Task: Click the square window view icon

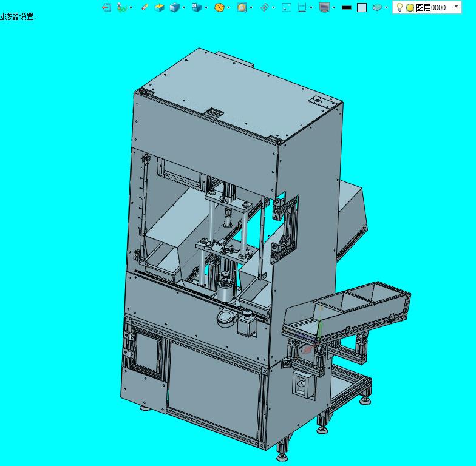Action: pyautogui.click(x=287, y=7)
